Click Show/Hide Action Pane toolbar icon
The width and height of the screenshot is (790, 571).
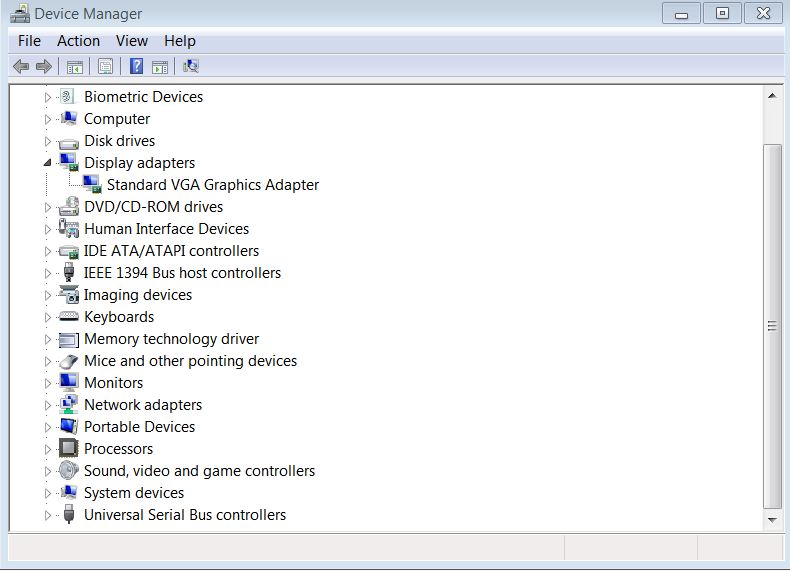[160, 67]
